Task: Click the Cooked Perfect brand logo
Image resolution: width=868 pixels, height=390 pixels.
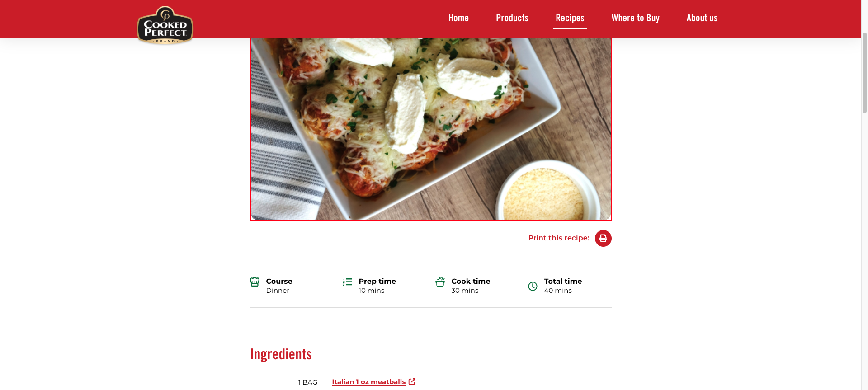Action: coord(165,25)
